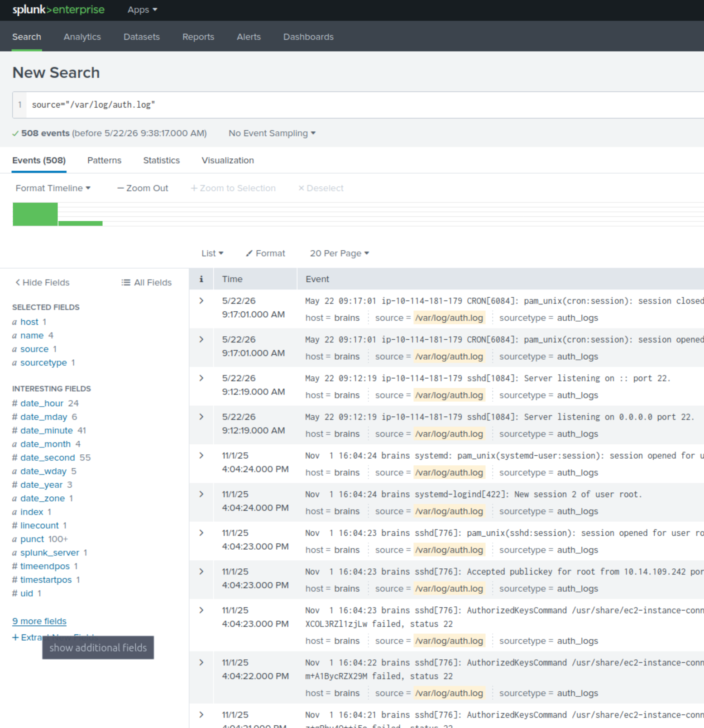Click host value brains in first event
The image size is (704, 728).
click(x=347, y=318)
